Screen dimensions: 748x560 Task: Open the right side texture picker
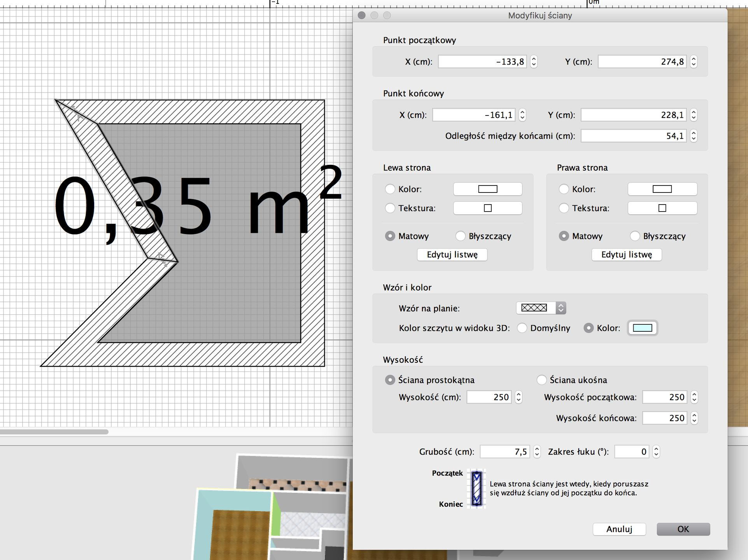click(x=662, y=208)
